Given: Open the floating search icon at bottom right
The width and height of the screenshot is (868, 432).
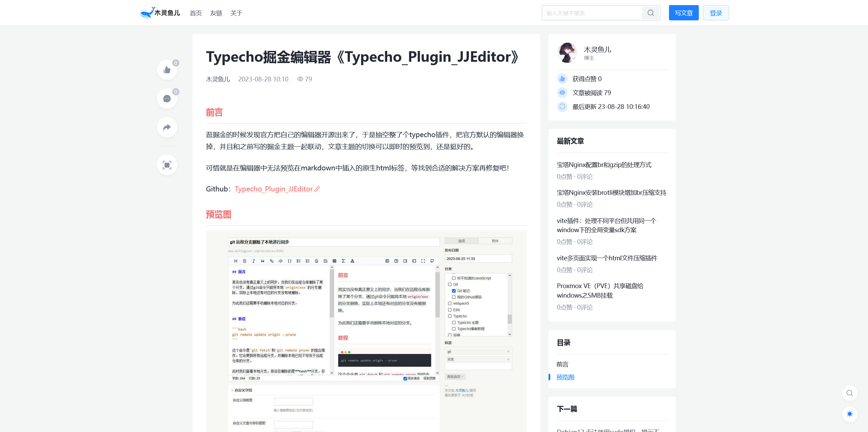Looking at the screenshot, I should (850, 393).
